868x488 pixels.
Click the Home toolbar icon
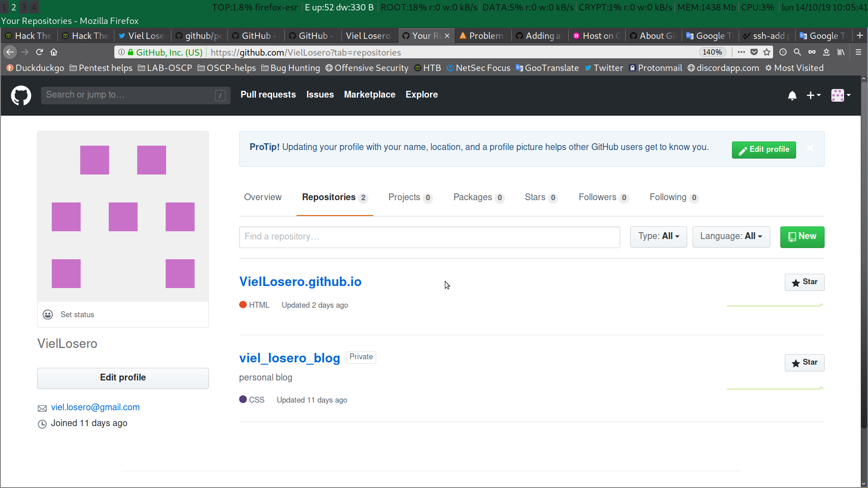(x=54, y=52)
